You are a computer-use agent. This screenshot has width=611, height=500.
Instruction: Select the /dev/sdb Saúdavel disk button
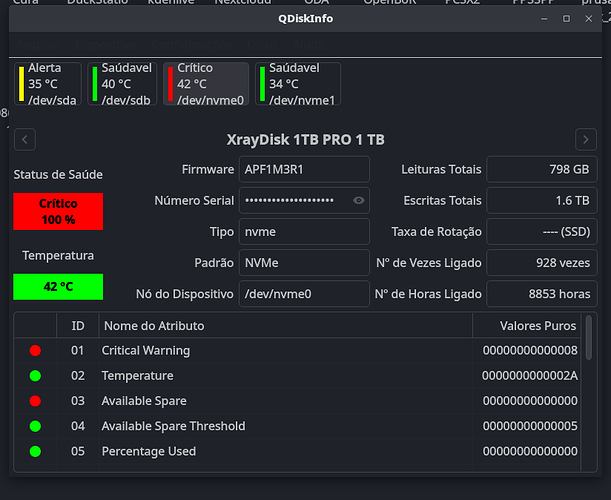point(122,84)
